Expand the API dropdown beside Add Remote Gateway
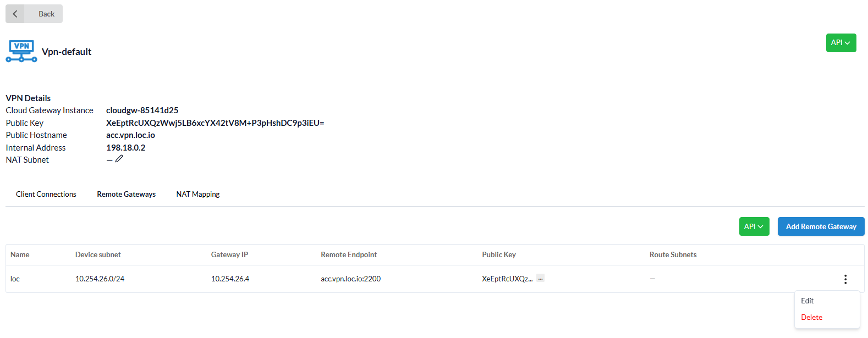Viewport: 868px width, 338px height. point(754,226)
